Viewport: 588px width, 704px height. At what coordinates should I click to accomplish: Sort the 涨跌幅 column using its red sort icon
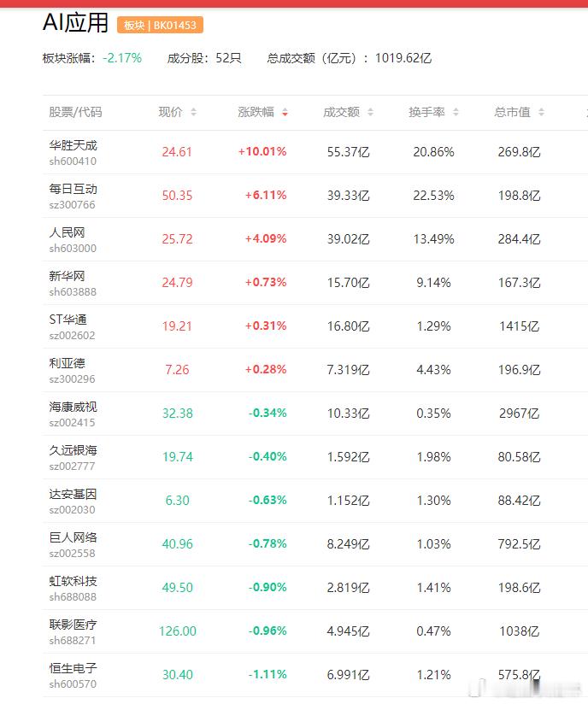[285, 112]
